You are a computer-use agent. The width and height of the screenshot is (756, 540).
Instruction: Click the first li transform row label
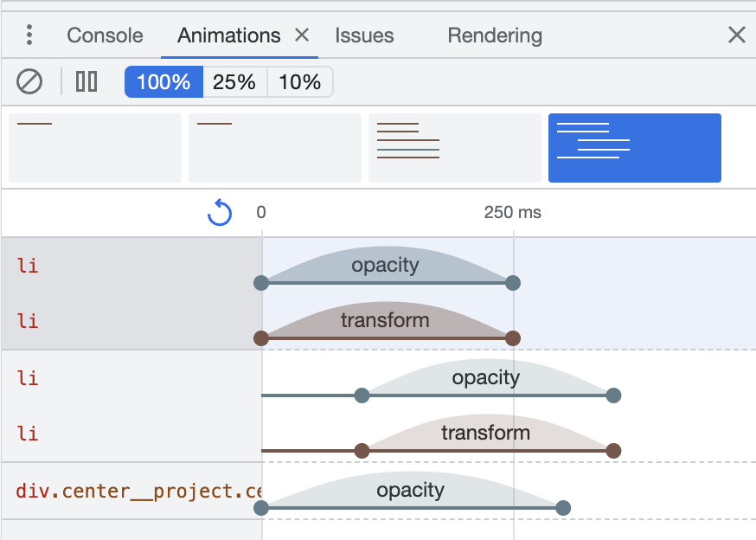tap(28, 321)
